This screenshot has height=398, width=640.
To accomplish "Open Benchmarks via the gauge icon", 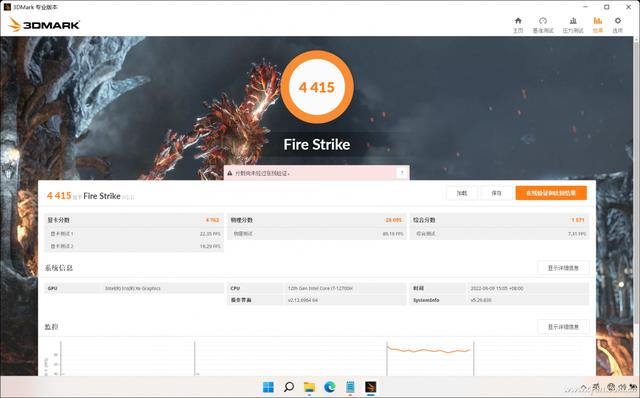I will tap(543, 21).
